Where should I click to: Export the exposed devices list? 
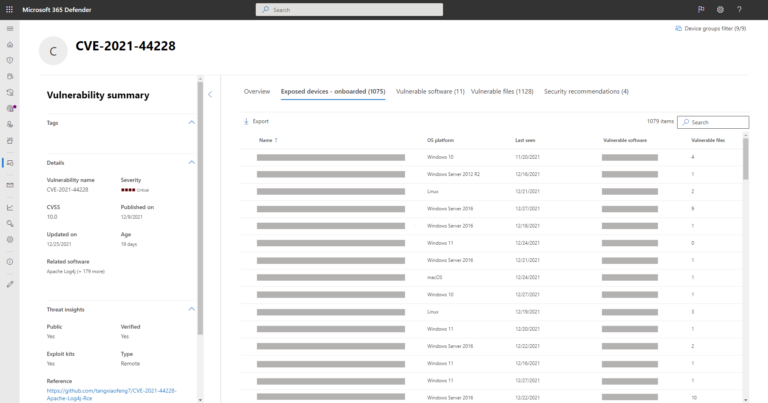256,121
